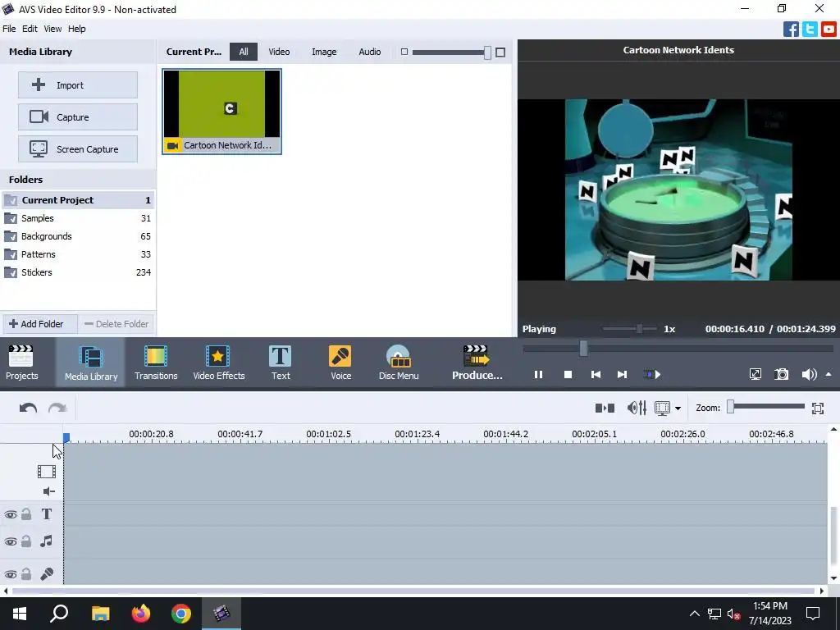Select the Media Library toolbar icon
Viewport: 840px width, 630px height.
coord(90,362)
